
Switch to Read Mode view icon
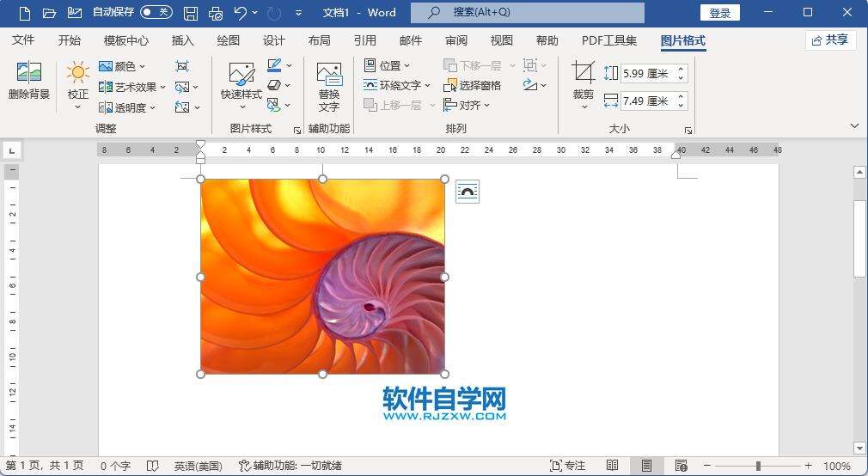[x=612, y=466]
